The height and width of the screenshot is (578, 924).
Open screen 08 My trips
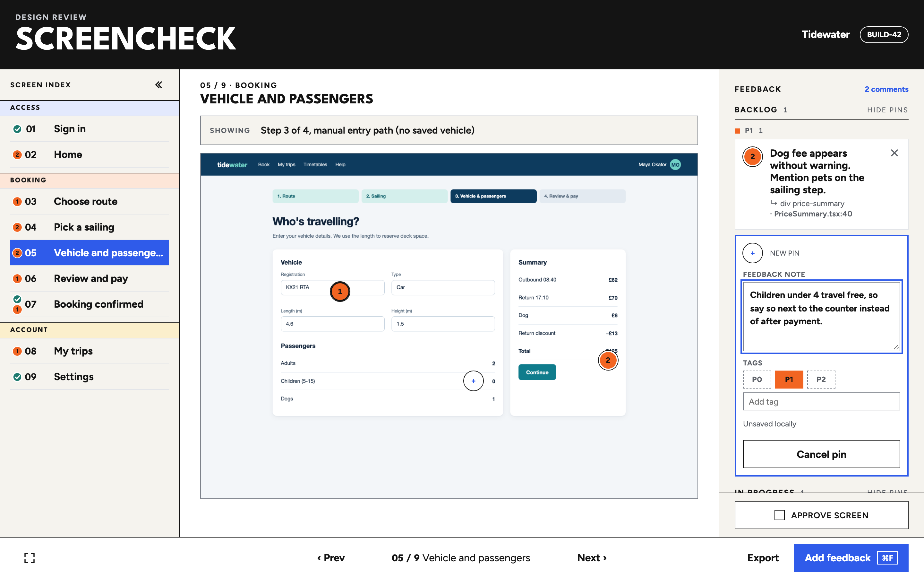pos(89,351)
